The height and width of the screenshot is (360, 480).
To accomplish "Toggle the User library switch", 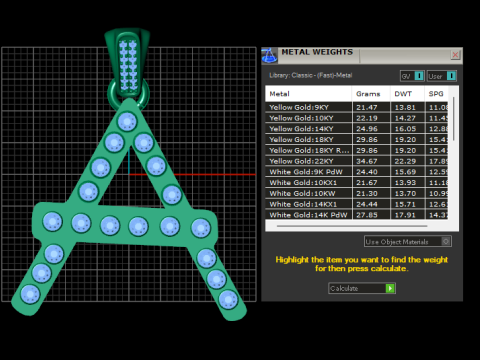I will pos(442,76).
